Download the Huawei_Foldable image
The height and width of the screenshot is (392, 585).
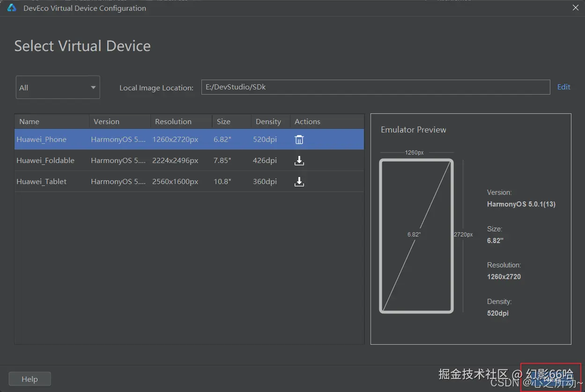click(299, 161)
